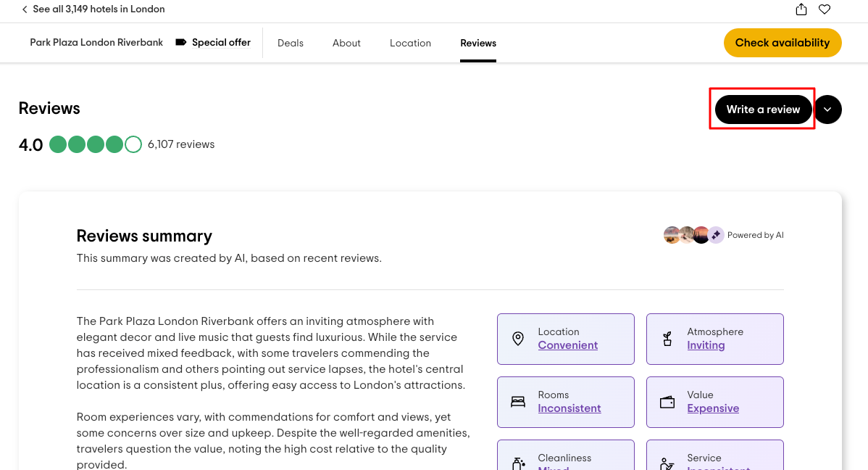The image size is (868, 470).
Task: Follow the Inviting atmosphere link
Action: [x=706, y=345]
